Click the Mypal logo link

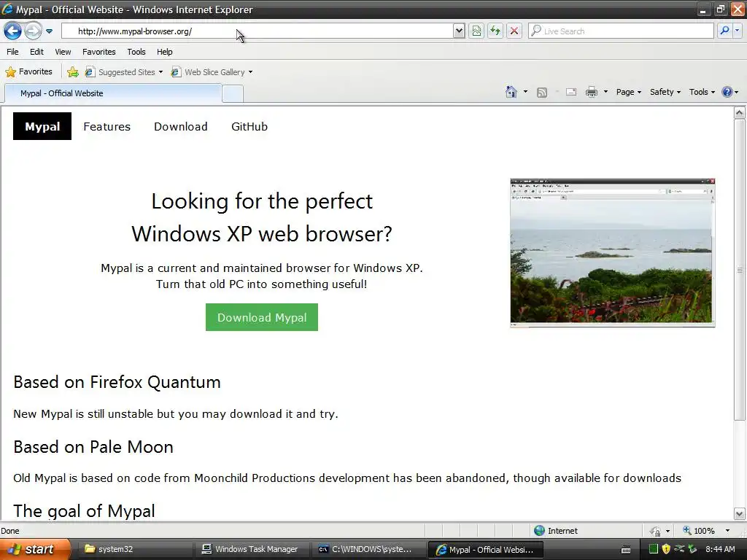click(x=42, y=126)
